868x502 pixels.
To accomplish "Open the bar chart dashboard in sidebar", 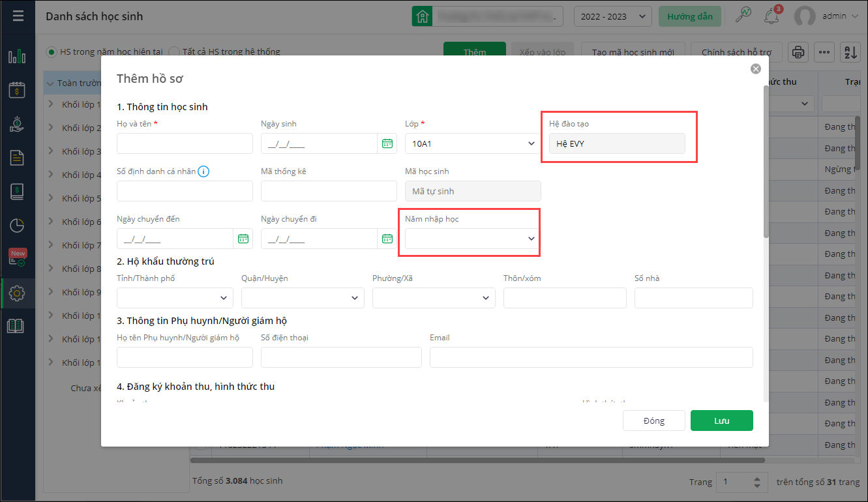I will 17,57.
